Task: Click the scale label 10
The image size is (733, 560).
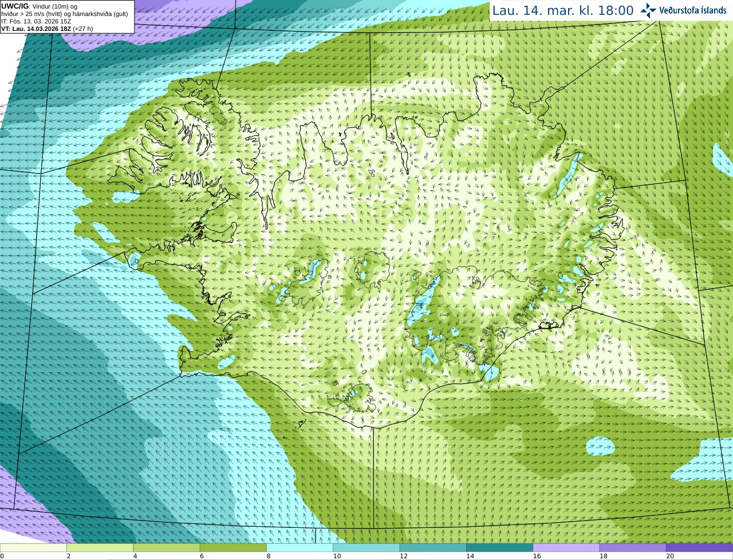Action: 337,556
